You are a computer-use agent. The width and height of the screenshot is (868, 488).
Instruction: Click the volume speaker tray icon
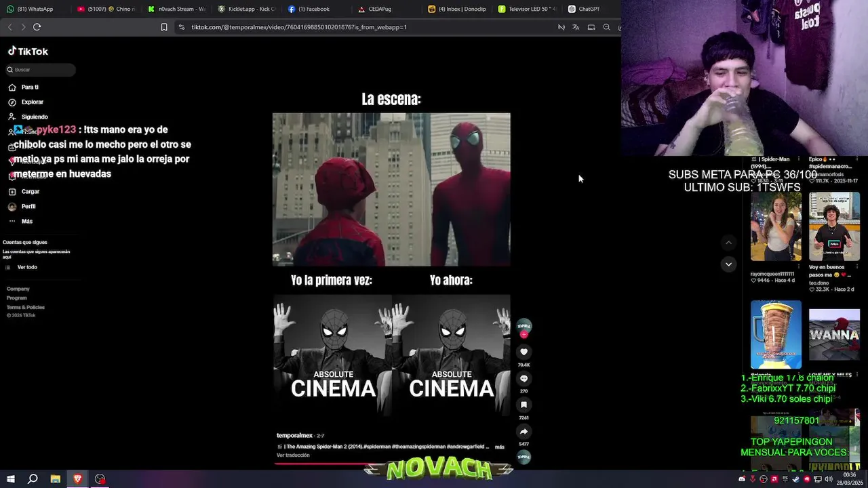point(829,479)
